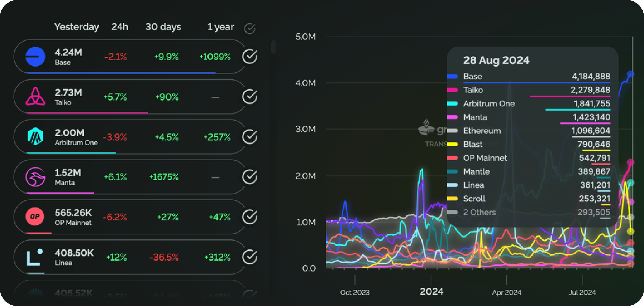Click the Manta +1675% 30-day change
644x306 pixels.
coord(164,177)
